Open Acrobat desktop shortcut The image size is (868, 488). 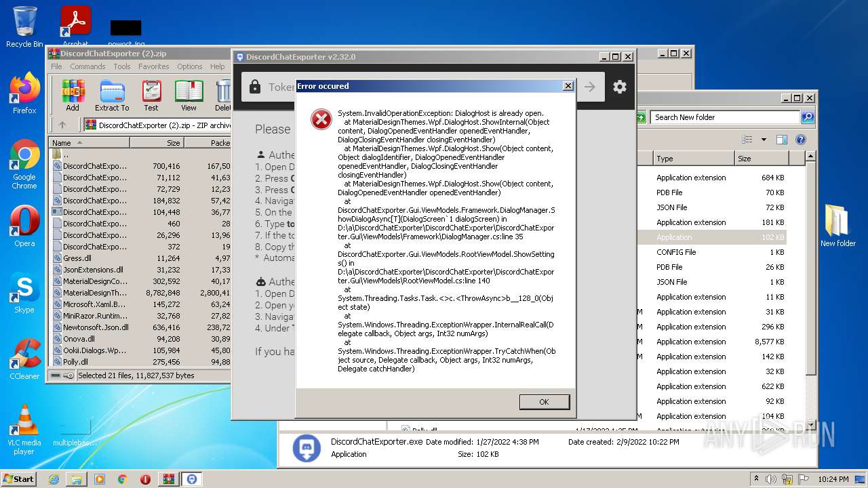point(75,27)
